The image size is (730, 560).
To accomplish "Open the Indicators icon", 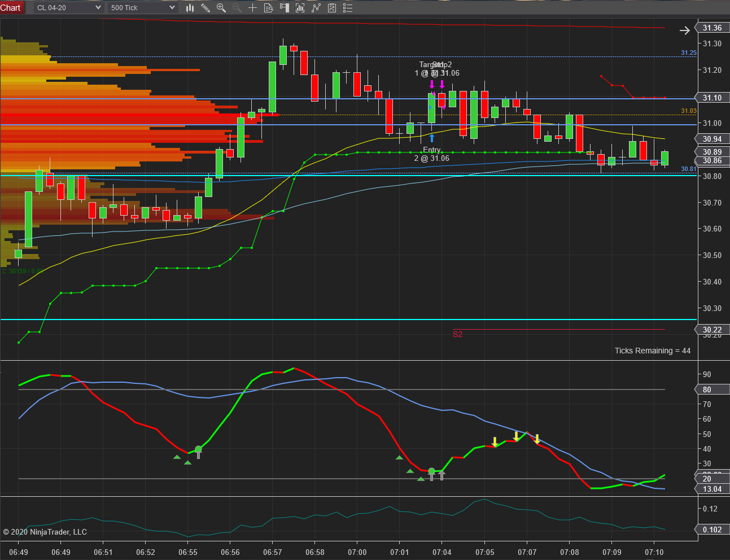I will 316,7.
